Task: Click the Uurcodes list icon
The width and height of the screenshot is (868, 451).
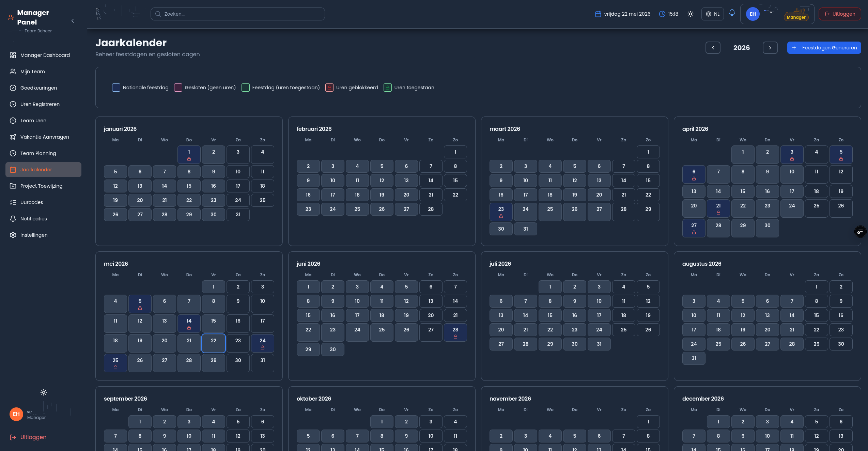Action: (13, 202)
